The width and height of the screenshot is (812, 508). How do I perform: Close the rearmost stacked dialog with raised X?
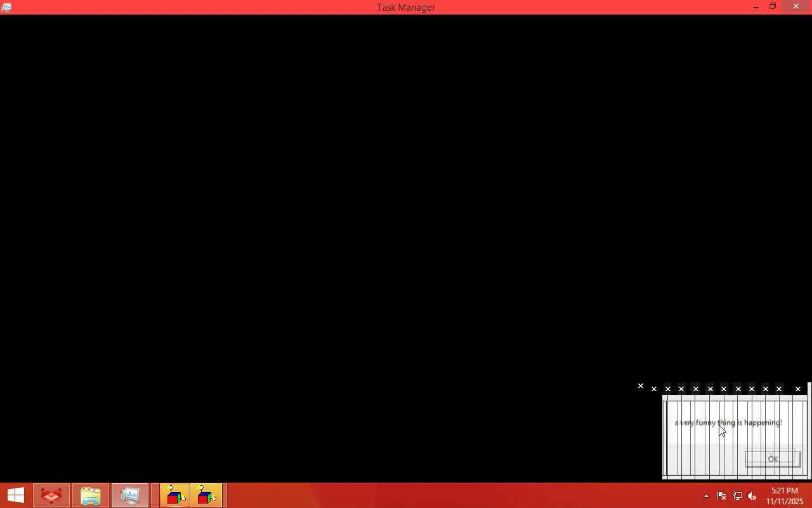tap(641, 386)
